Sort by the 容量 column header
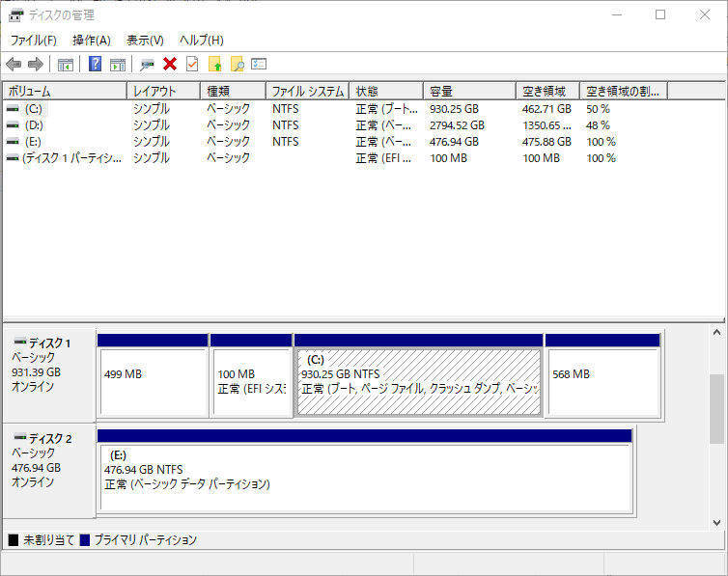 tap(470, 91)
